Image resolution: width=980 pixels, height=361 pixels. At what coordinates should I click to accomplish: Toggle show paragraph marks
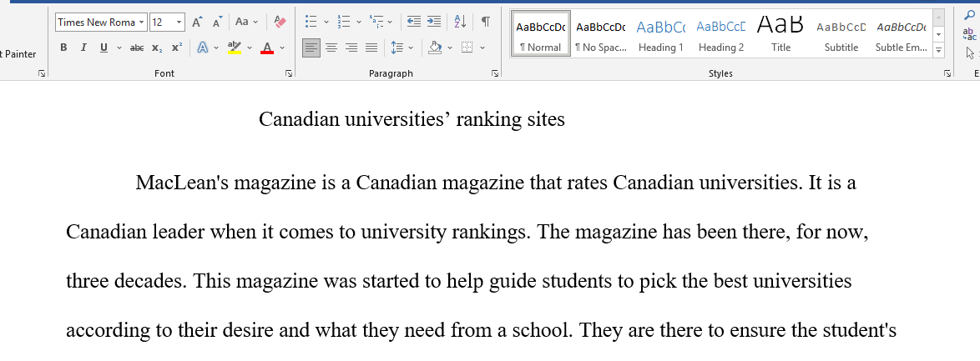pyautogui.click(x=486, y=22)
